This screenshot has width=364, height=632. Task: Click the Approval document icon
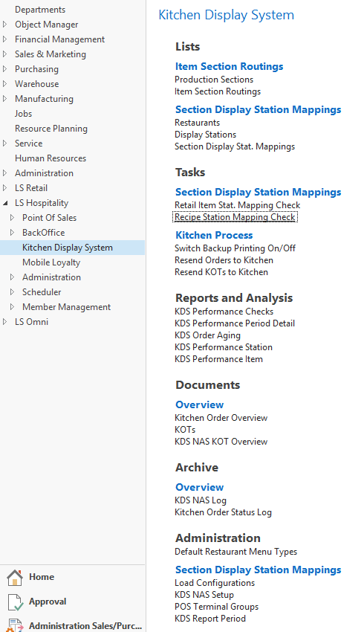pyautogui.click(x=15, y=602)
